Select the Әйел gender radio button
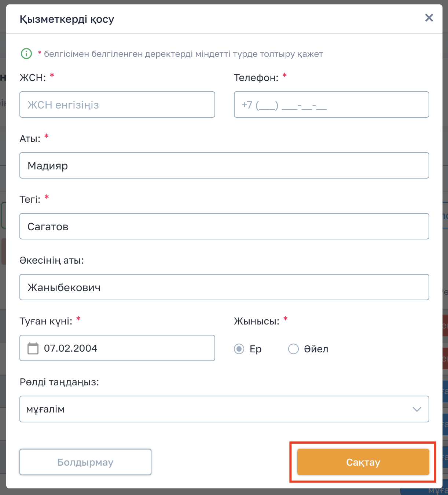 (x=293, y=349)
